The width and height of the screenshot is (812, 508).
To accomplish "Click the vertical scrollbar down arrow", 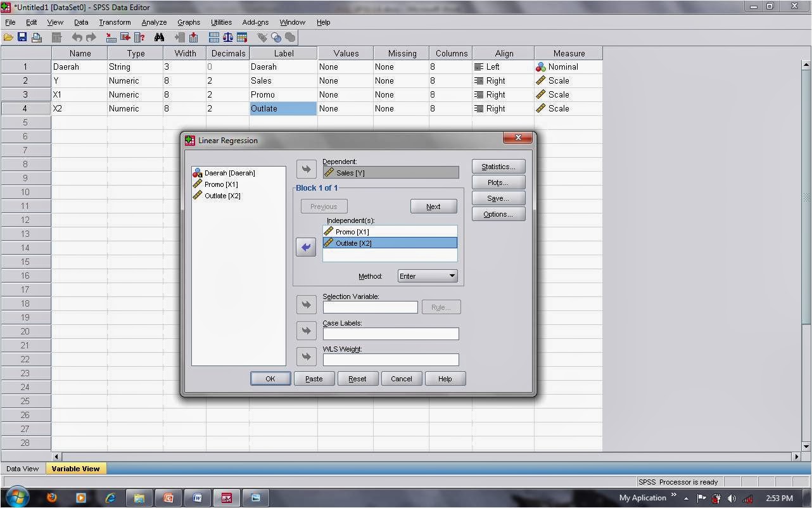I will coord(806,446).
